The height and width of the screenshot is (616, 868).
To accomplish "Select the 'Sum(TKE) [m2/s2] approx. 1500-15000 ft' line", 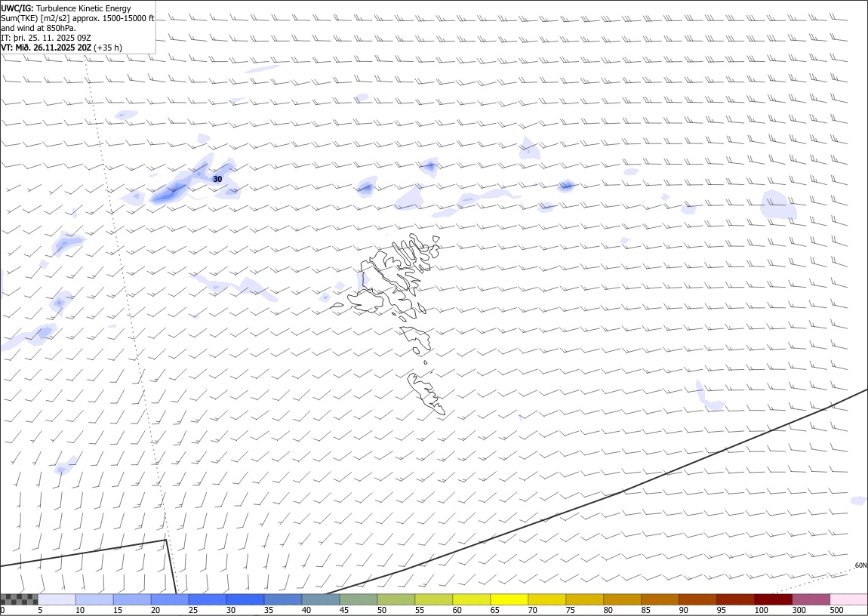I will click(78, 18).
